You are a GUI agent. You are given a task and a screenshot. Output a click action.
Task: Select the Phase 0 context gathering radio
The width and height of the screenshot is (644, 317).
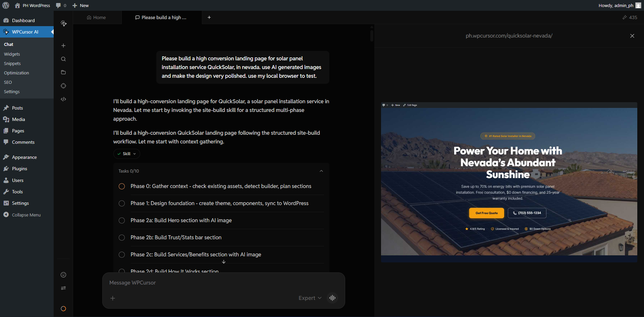(122, 186)
